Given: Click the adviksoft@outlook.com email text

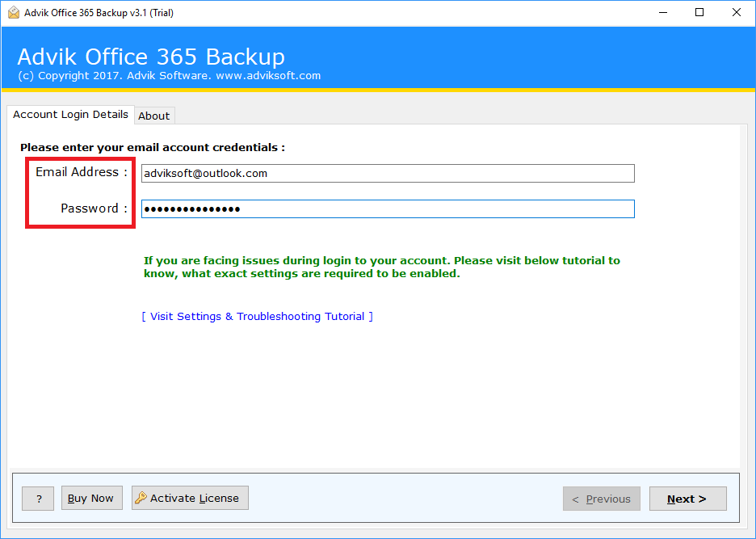Looking at the screenshot, I should pyautogui.click(x=192, y=173).
